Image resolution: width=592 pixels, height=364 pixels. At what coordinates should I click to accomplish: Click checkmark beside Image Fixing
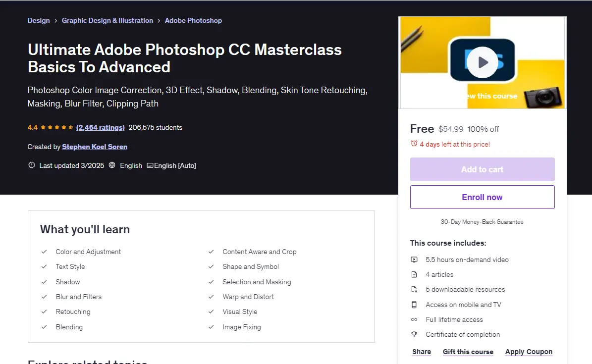click(211, 327)
